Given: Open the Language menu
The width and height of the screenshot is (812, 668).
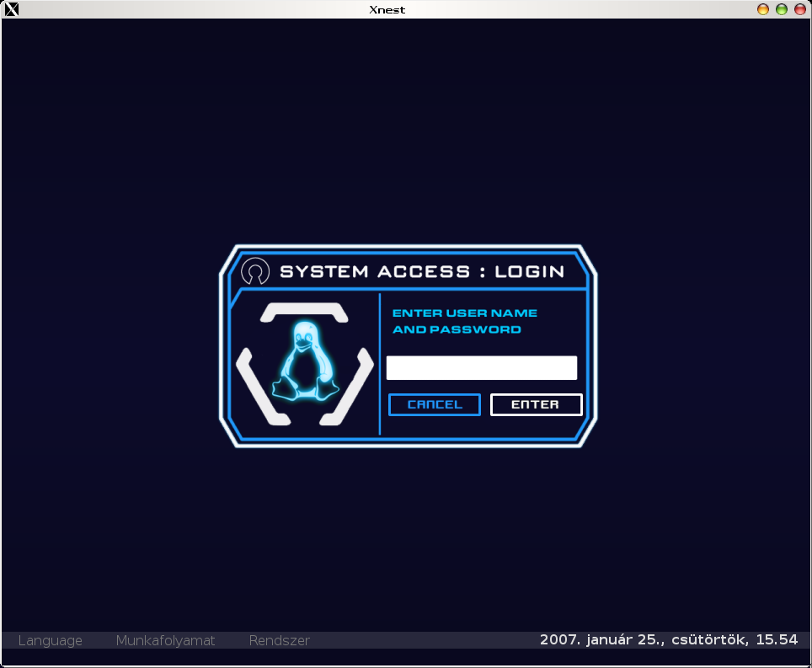Looking at the screenshot, I should click(x=51, y=640).
